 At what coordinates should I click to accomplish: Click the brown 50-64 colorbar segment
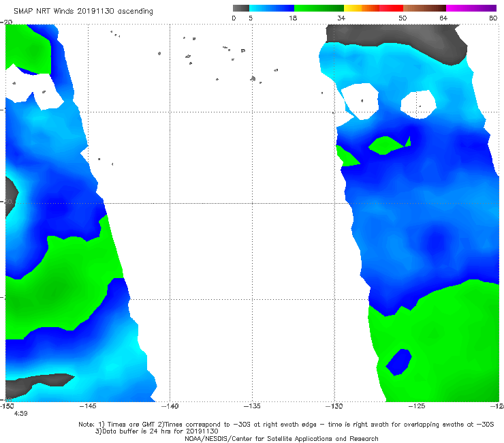[x=424, y=8]
